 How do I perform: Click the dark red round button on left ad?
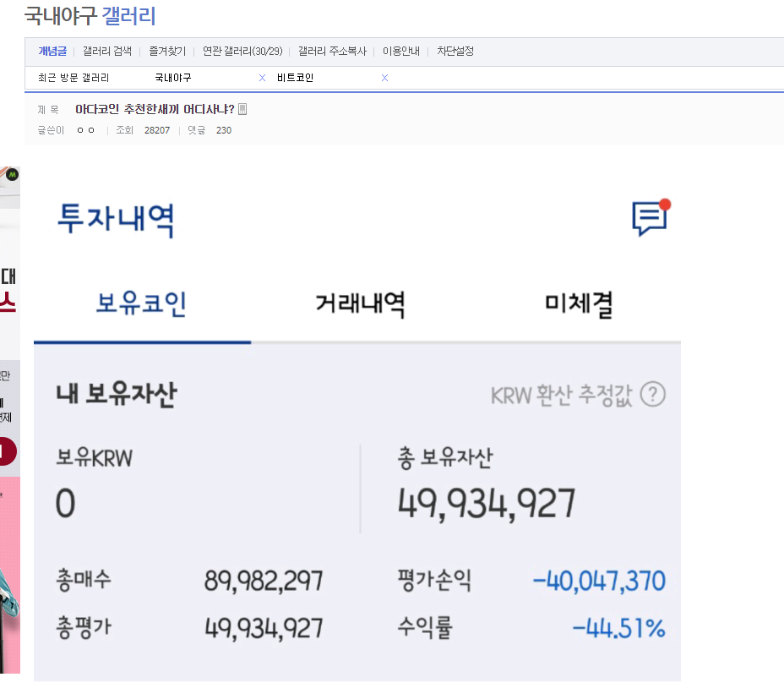(x=8, y=451)
